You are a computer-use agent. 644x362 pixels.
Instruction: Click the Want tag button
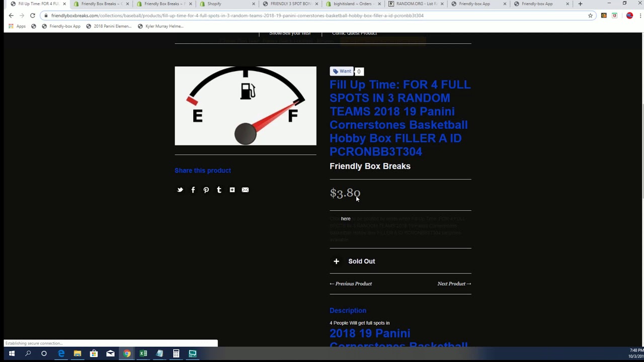[x=342, y=71]
